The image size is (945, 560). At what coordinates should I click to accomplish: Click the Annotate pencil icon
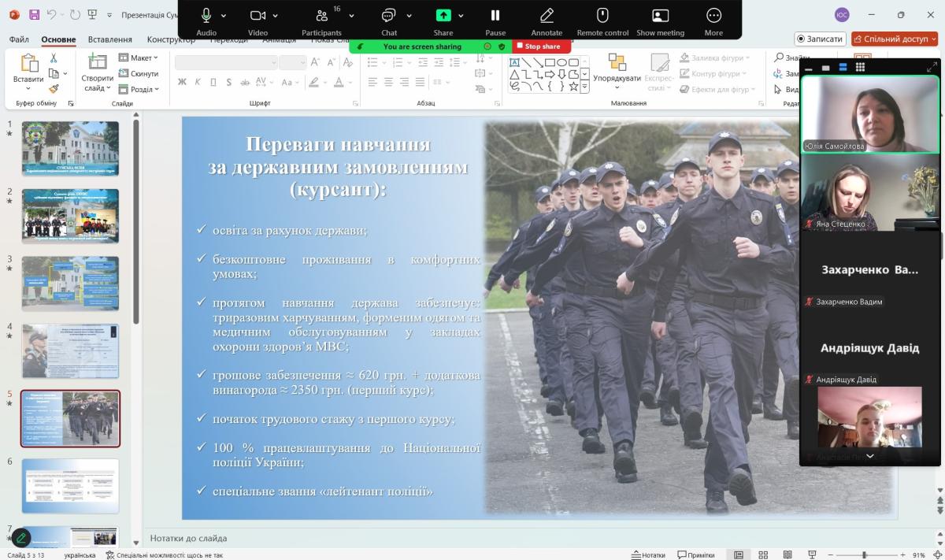pyautogui.click(x=547, y=16)
